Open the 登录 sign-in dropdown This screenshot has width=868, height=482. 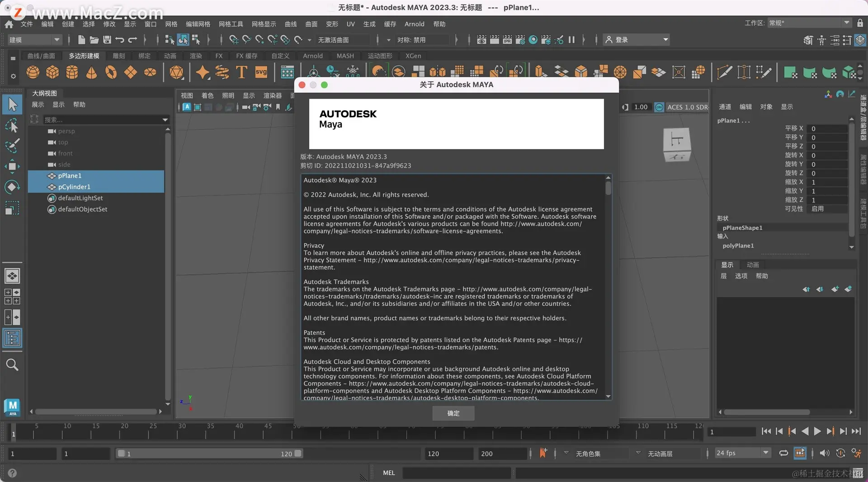pyautogui.click(x=637, y=40)
